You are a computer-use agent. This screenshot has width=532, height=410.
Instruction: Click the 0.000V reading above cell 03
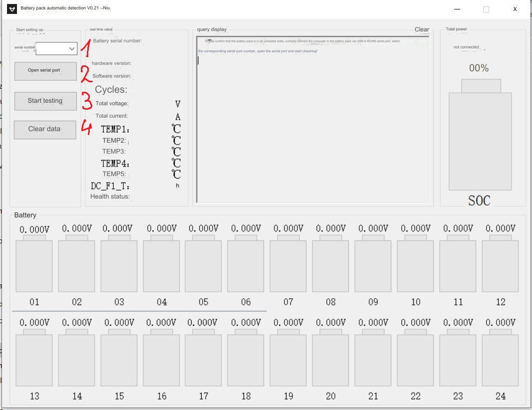pyautogui.click(x=118, y=228)
